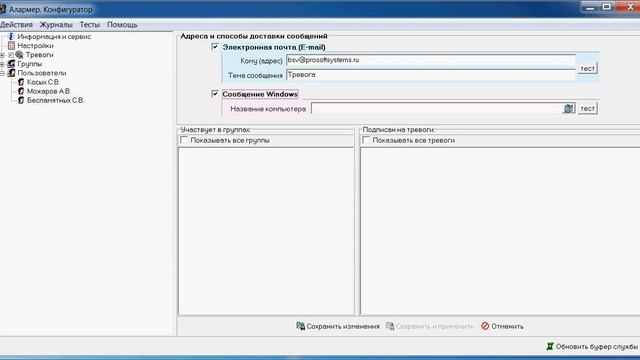Click the Участвует в группах list area

point(266,231)
